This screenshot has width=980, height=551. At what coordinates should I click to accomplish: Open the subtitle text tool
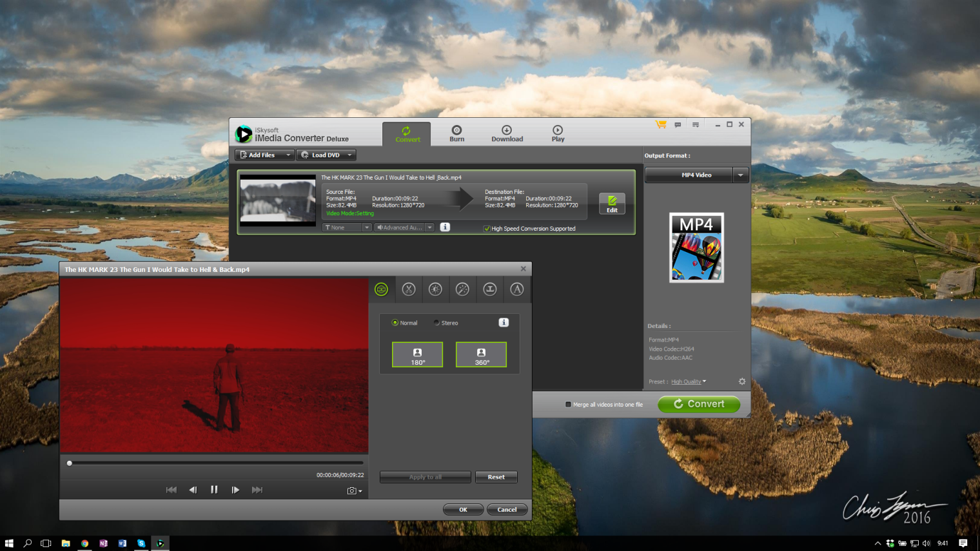(517, 289)
